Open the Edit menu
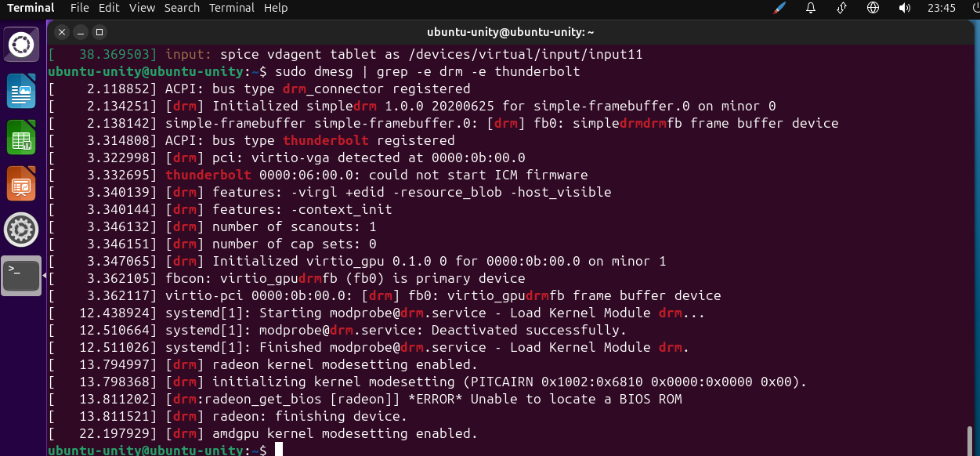This screenshot has height=456, width=980. click(x=109, y=8)
